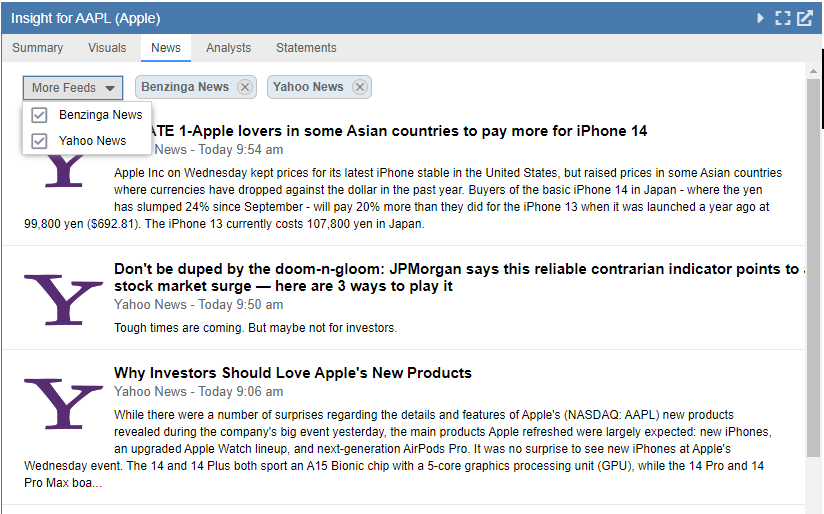Open the Analysts tab
The width and height of the screenshot is (824, 514).
229,48
